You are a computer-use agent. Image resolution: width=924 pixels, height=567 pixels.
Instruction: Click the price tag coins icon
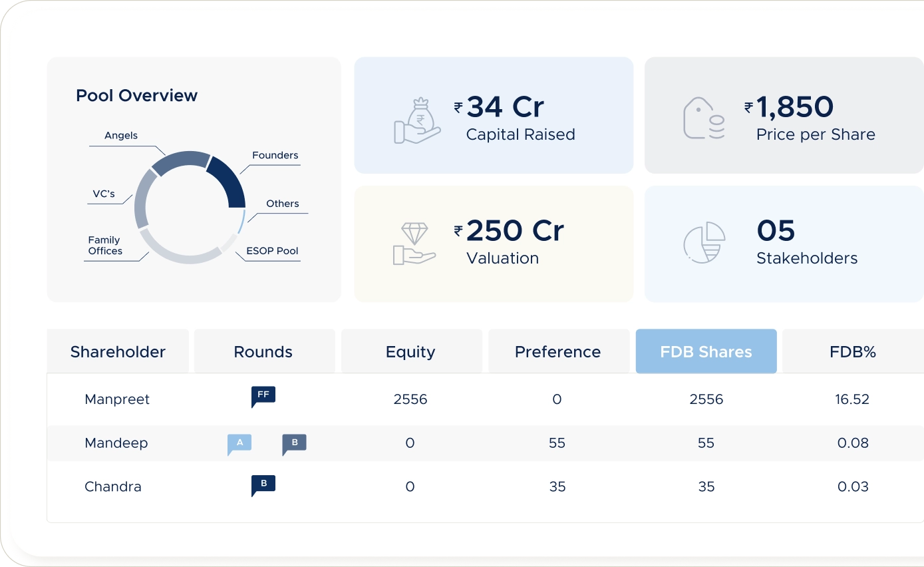[704, 120]
